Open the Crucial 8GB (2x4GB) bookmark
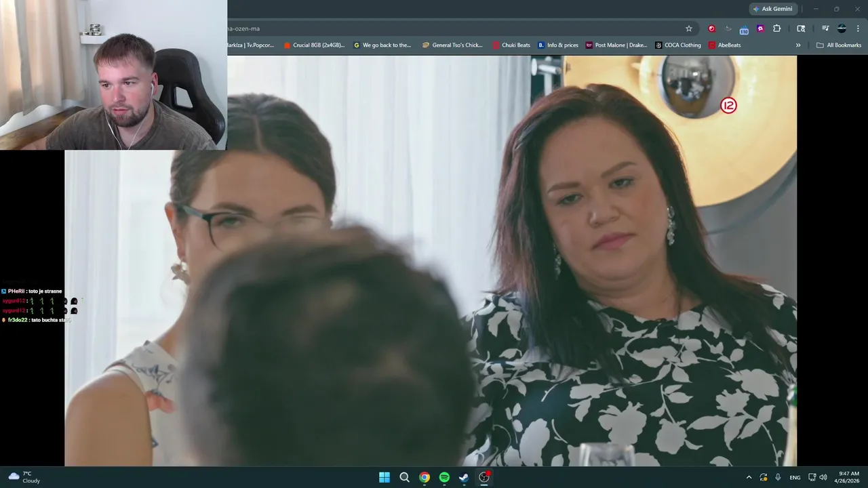868x488 pixels. [x=314, y=45]
